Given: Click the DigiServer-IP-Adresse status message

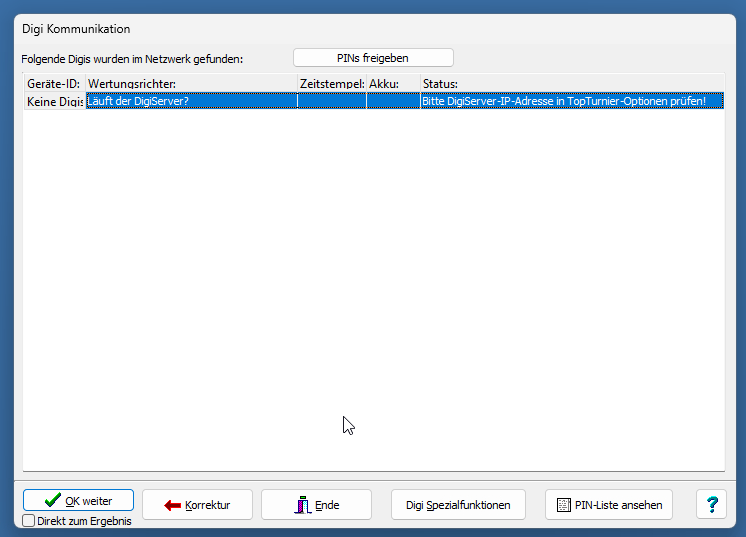Looking at the screenshot, I should pos(570,101).
